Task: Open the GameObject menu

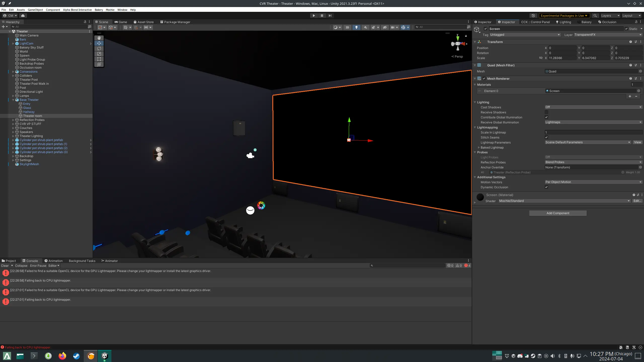Action: (x=35, y=10)
